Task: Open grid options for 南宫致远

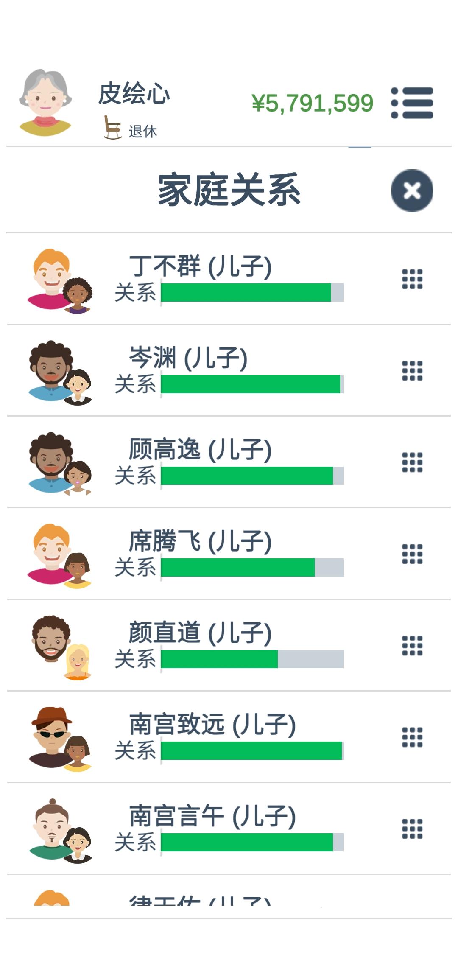Action: (412, 737)
